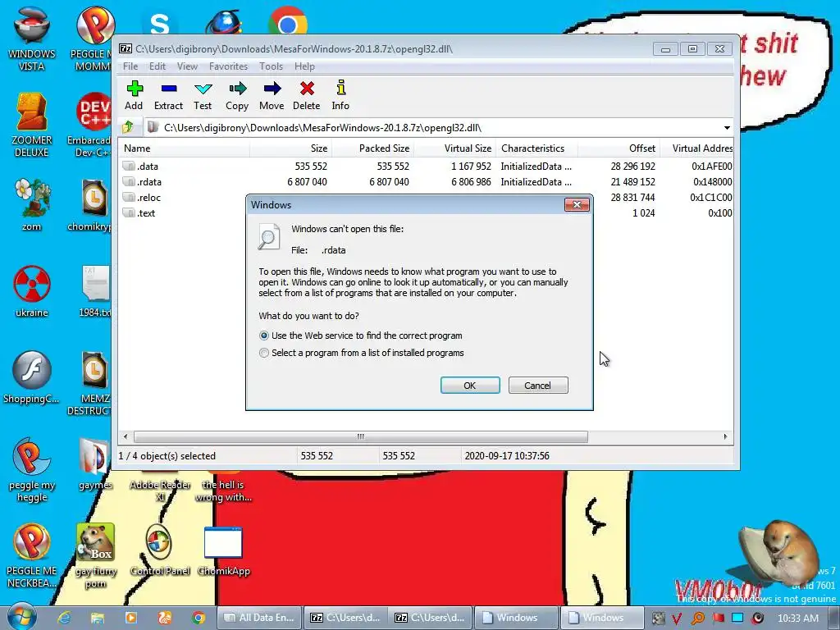Open the Edit menu
Viewport: 840px width, 630px height.
tap(157, 66)
